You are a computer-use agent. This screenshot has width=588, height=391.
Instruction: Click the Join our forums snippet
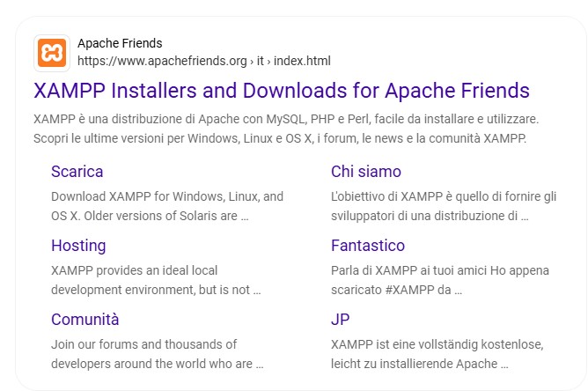[x=157, y=354]
